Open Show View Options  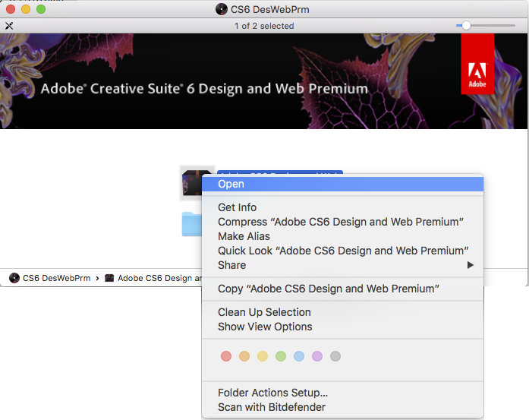pyautogui.click(x=342, y=327)
